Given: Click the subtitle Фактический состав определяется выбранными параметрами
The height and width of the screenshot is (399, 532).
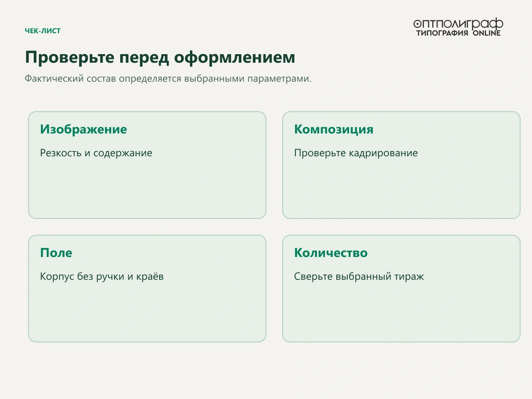Looking at the screenshot, I should [168, 78].
